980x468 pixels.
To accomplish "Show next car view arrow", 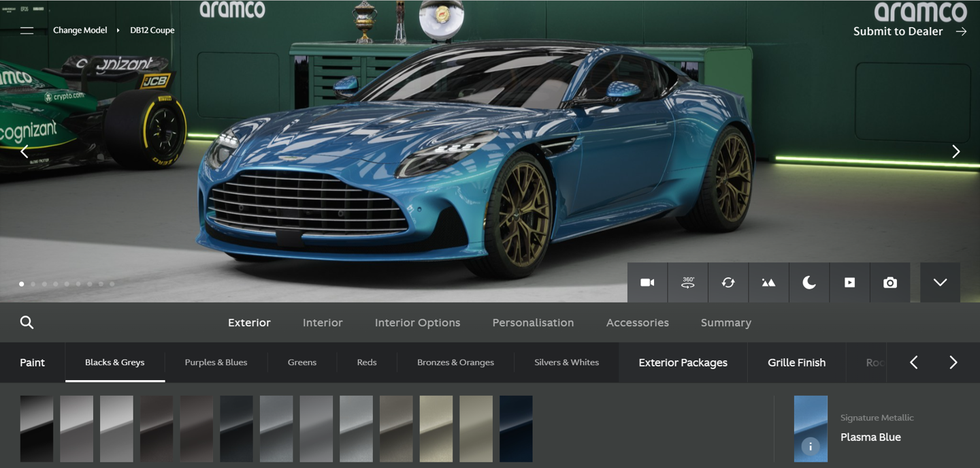I will [955, 151].
